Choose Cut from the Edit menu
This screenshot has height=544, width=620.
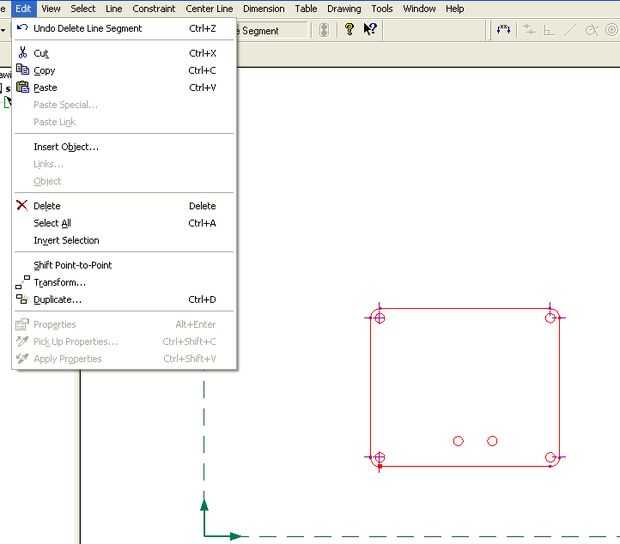point(124,53)
